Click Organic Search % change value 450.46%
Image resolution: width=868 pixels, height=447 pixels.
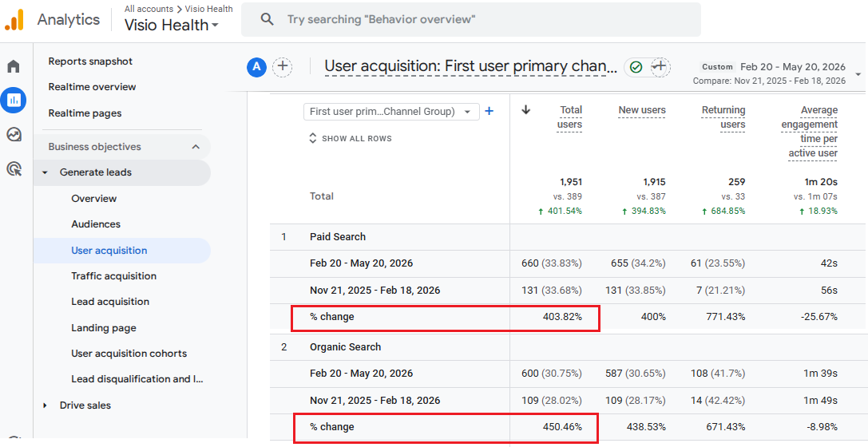[562, 427]
